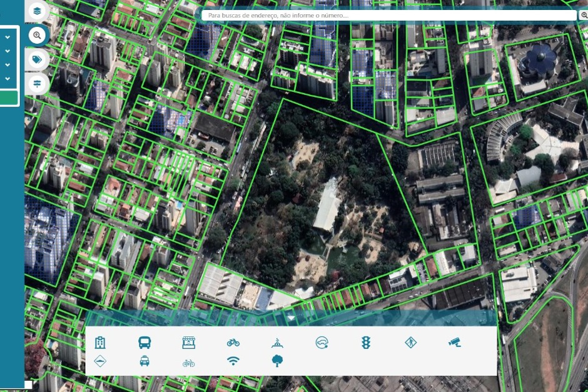Focus the address search input field

tap(389, 16)
